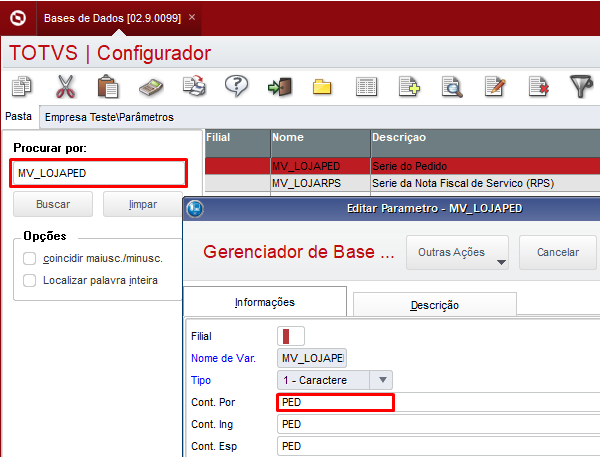Click the Editar Parametro dialog icon
The image size is (600, 457).
pos(195,209)
